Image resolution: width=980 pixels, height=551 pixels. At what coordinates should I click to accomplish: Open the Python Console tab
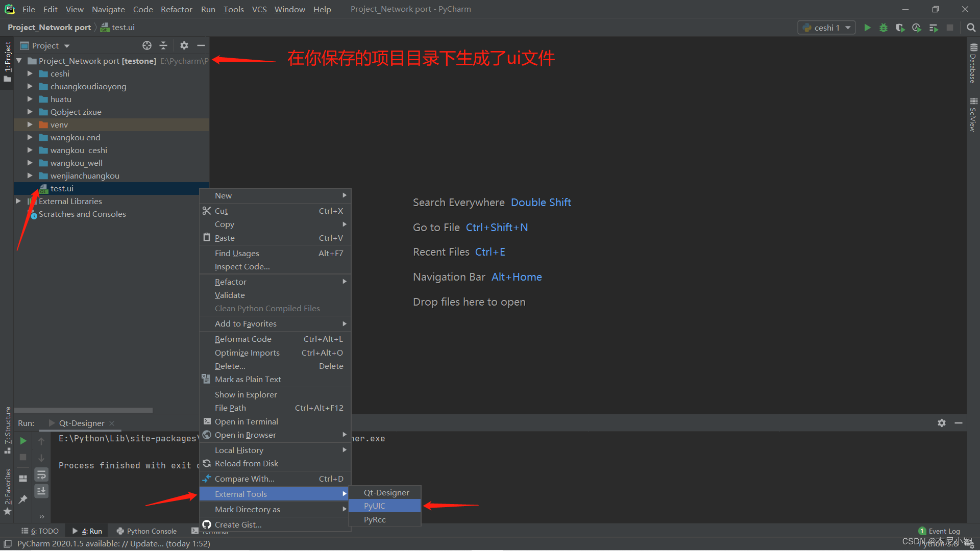click(146, 531)
